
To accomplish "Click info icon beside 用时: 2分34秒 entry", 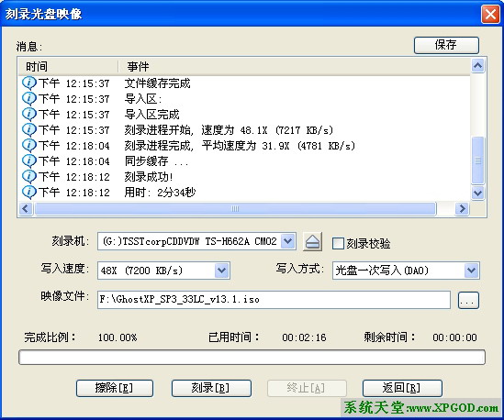I will [29, 193].
